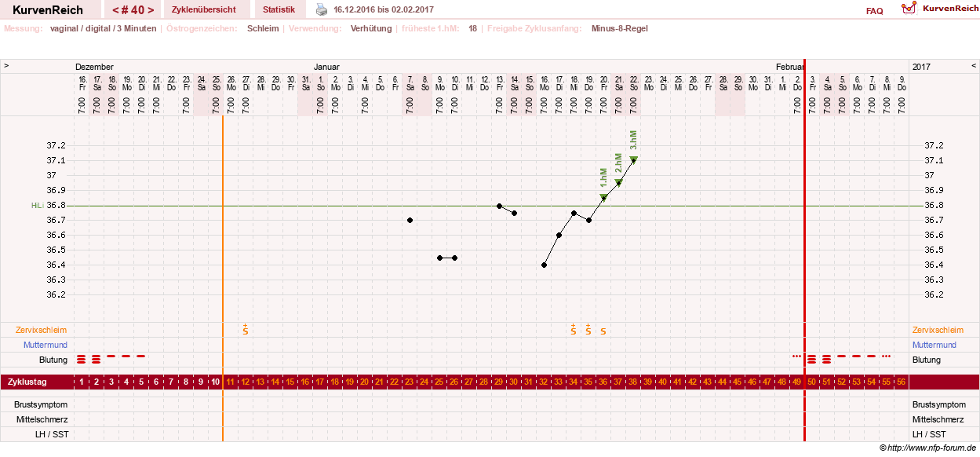
Task: Select bleeding dash on cycle day 5
Action: [141, 356]
